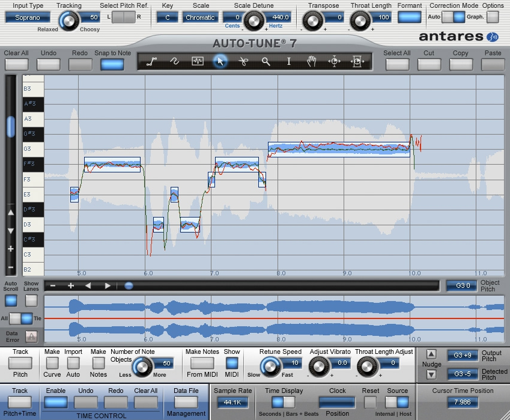Select the Magnifying Glass zoom tool
The image size is (510, 420).
[x=266, y=61]
